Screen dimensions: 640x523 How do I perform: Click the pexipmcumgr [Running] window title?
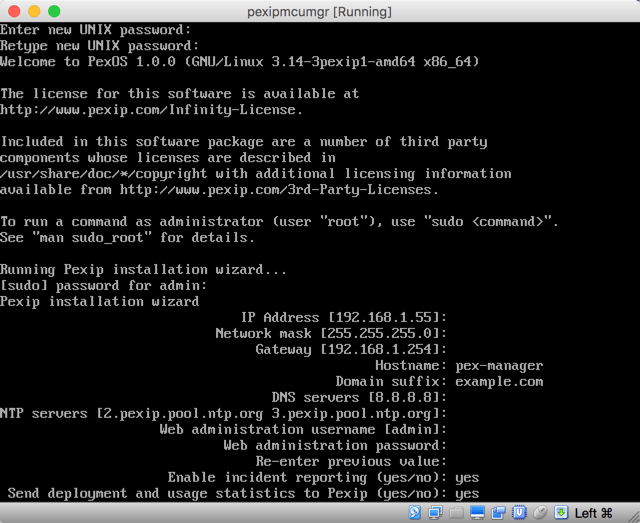319,11
